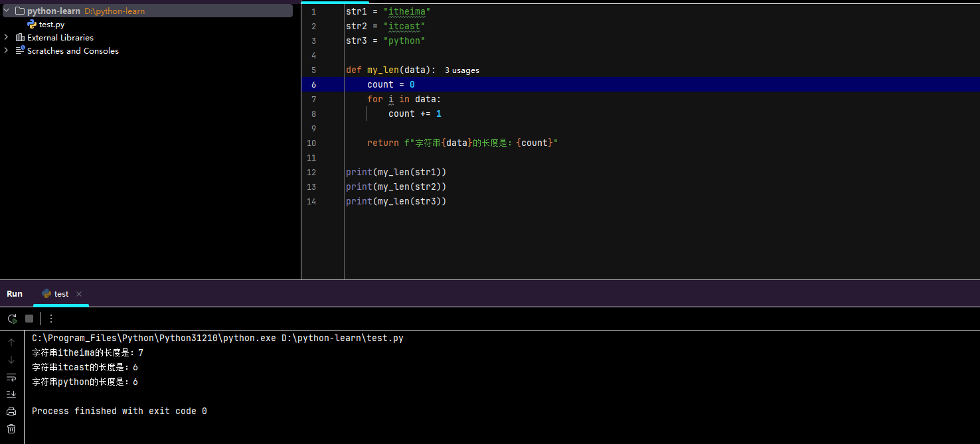The height and width of the screenshot is (444, 980).
Task: Click the Rerun test icon
Action: point(12,319)
